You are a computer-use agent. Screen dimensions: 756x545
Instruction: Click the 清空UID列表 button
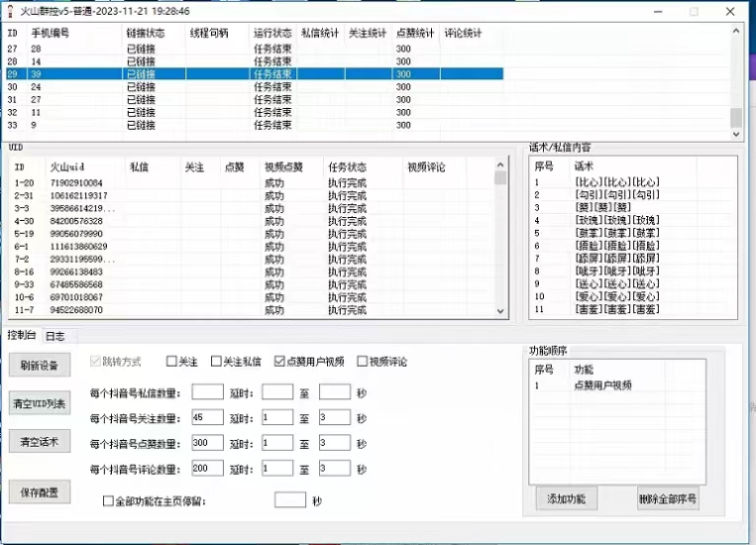tap(40, 404)
